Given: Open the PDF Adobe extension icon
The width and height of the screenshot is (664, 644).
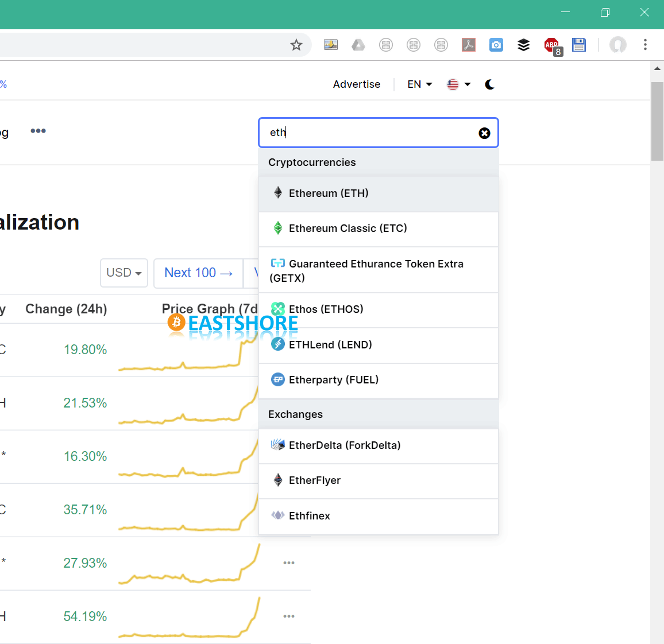Looking at the screenshot, I should coord(468,45).
